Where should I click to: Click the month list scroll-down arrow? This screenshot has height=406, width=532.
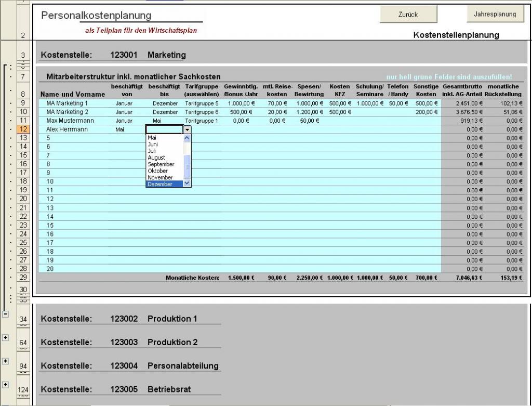pos(188,183)
